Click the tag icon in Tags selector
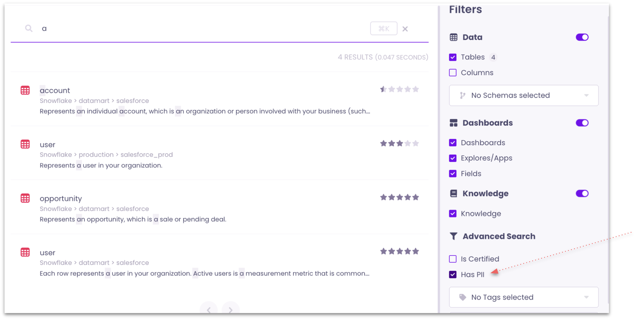 coord(462,297)
